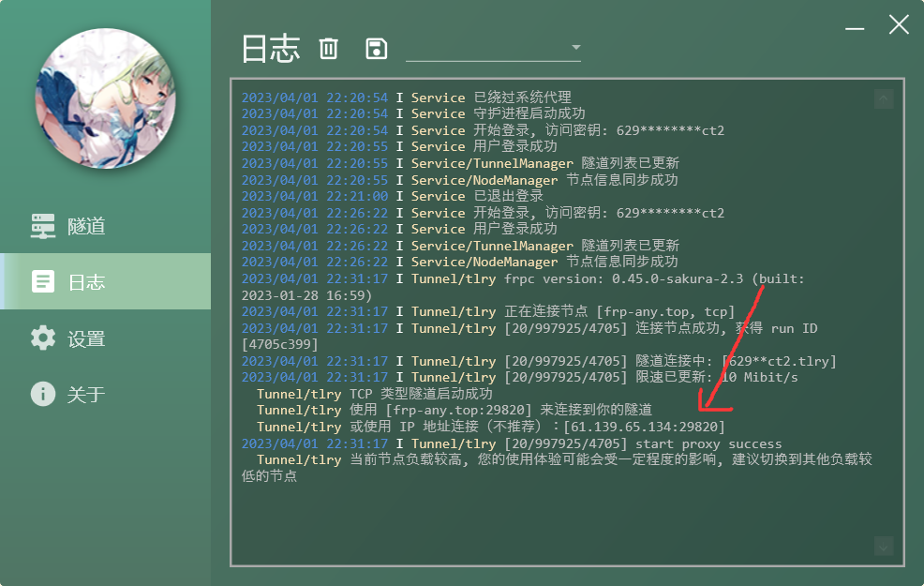Save logs using the floppy disk icon
This screenshot has height=586, width=924.
[x=377, y=49]
